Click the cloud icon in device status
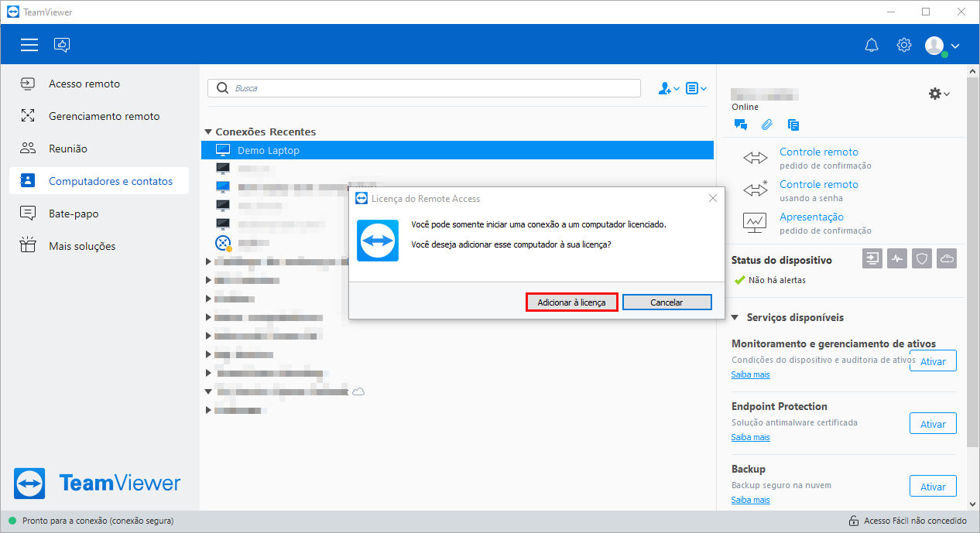The image size is (980, 533). 947,259
